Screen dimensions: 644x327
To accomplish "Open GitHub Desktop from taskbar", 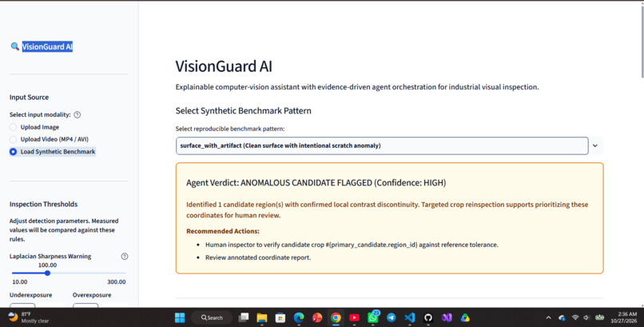I will click(x=428, y=317).
